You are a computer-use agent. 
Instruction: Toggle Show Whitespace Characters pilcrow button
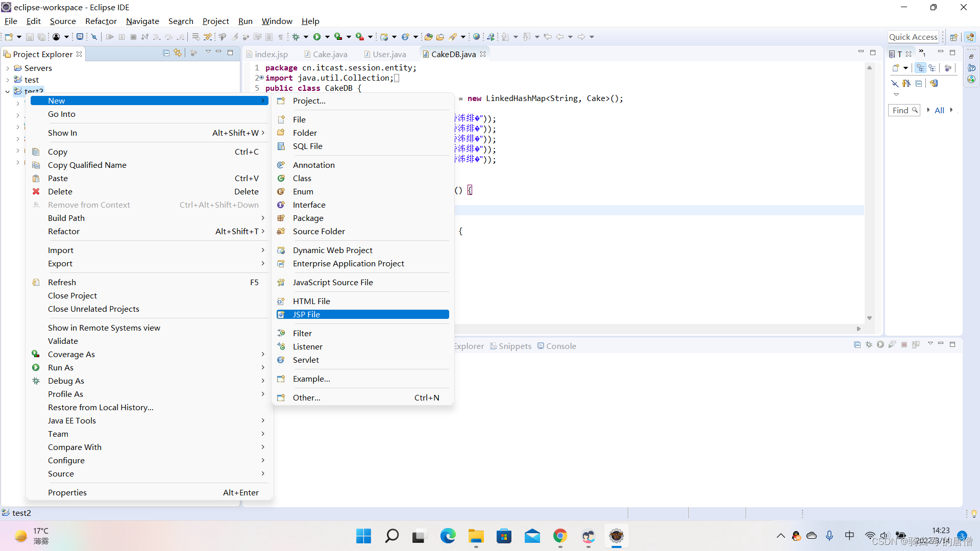point(280,37)
